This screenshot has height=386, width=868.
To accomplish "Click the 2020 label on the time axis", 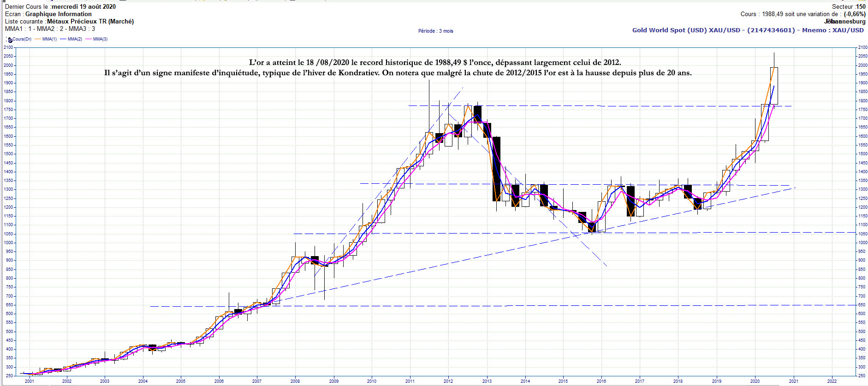I will [755, 381].
